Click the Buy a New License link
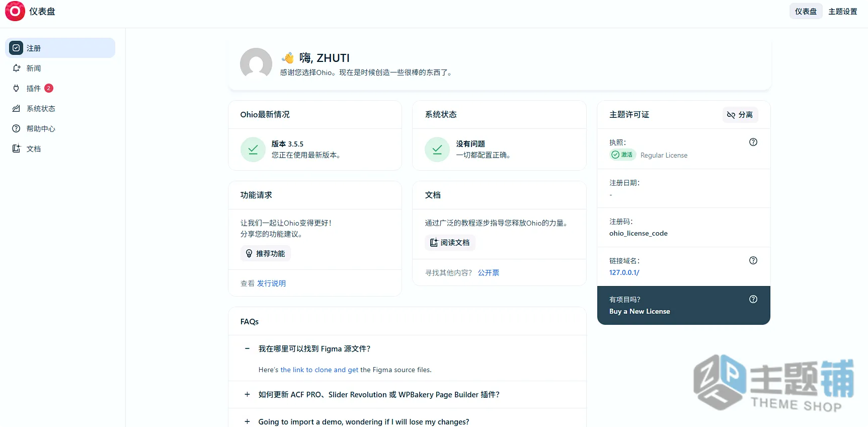 640,311
